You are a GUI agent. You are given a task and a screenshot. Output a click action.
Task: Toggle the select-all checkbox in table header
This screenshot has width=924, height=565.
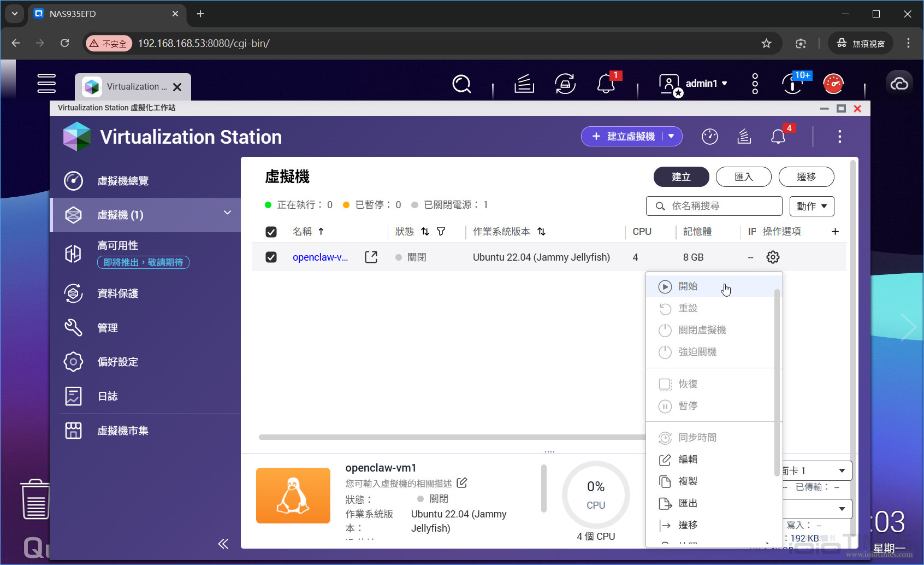[271, 232]
